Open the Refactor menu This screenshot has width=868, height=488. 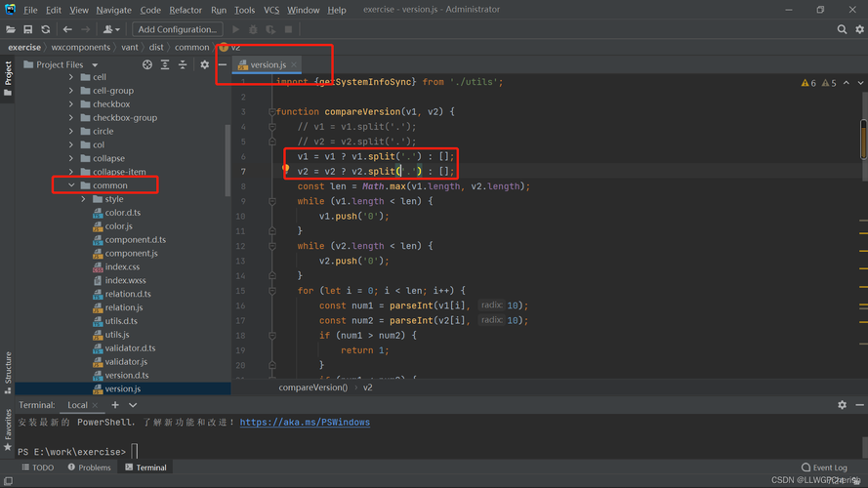pos(186,10)
